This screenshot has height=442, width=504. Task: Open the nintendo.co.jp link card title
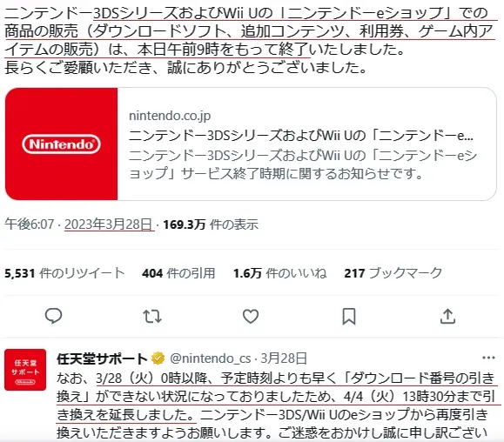point(301,136)
